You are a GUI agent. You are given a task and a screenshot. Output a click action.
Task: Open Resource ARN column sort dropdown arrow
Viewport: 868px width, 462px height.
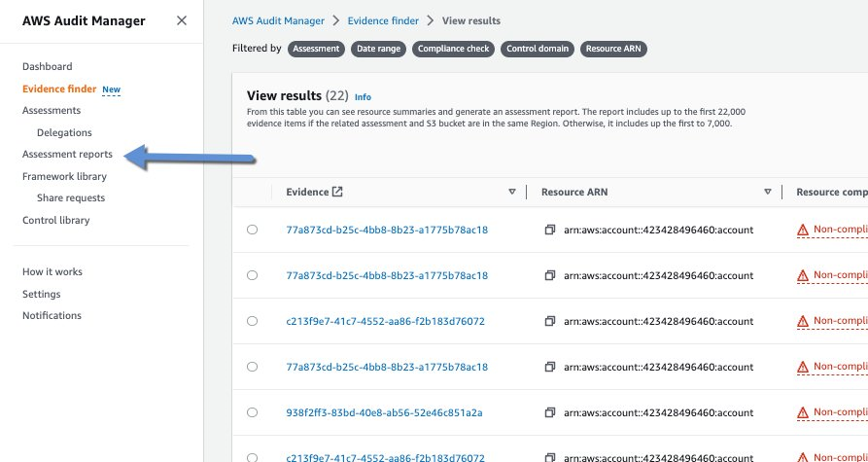[768, 192]
